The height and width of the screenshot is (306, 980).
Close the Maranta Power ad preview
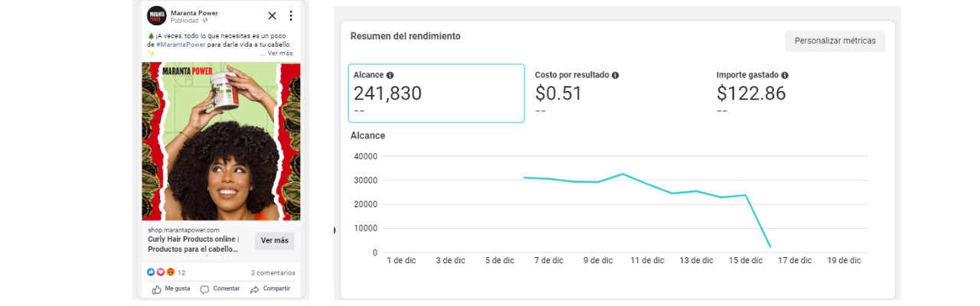coord(272,15)
